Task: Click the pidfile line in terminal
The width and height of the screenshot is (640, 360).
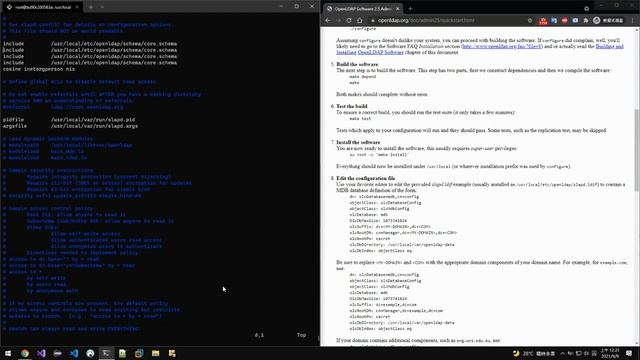Action: coord(69,120)
